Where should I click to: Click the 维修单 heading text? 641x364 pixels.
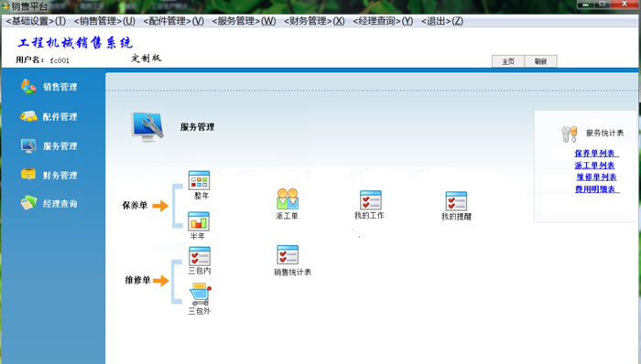point(137,280)
